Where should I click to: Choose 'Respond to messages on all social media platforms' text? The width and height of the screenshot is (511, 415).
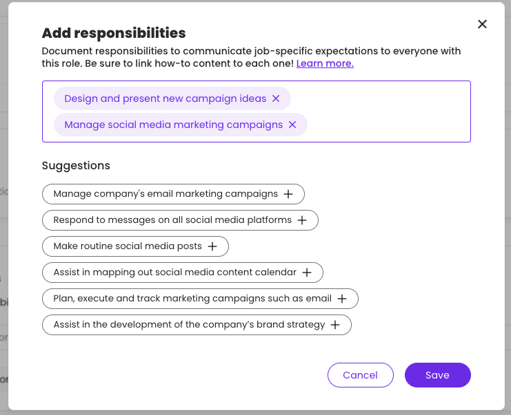coord(172,220)
